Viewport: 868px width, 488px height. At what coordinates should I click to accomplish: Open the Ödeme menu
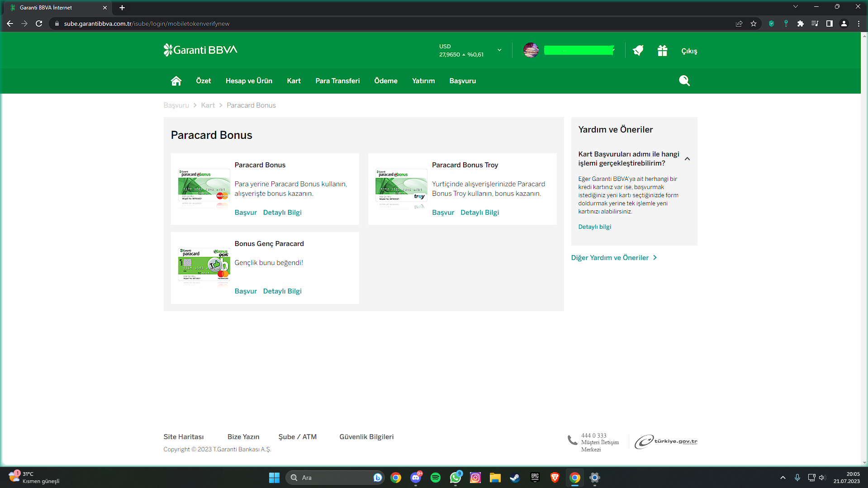tap(386, 81)
